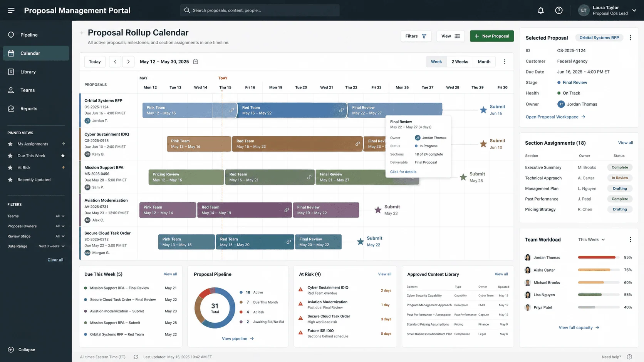Screen dimensions: 644x362
Task: Click Aisha Carter workload bar
Action: coord(599,270)
